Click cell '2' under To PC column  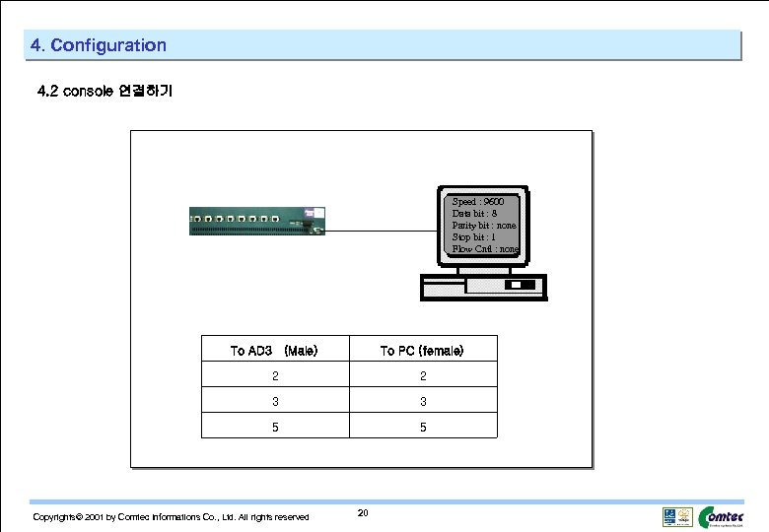tap(423, 375)
